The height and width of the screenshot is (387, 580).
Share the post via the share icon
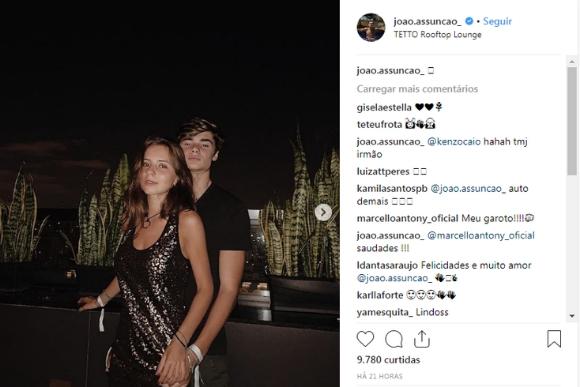click(422, 339)
